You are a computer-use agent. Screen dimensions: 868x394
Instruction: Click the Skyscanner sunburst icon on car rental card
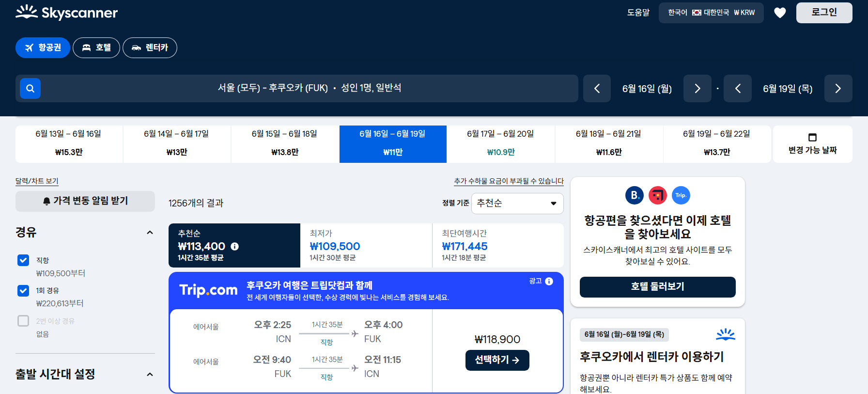coord(726,334)
